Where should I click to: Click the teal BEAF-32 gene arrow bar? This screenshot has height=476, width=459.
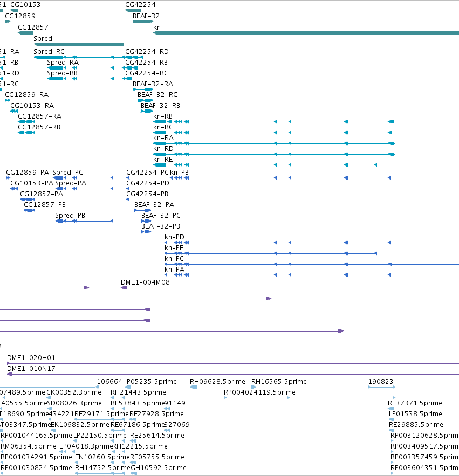click(143, 22)
